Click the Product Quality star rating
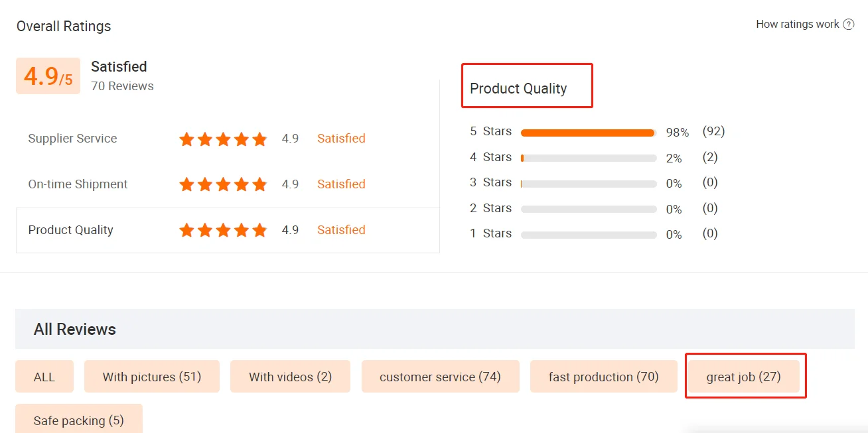Screen dimensions: 868x433 223,230
